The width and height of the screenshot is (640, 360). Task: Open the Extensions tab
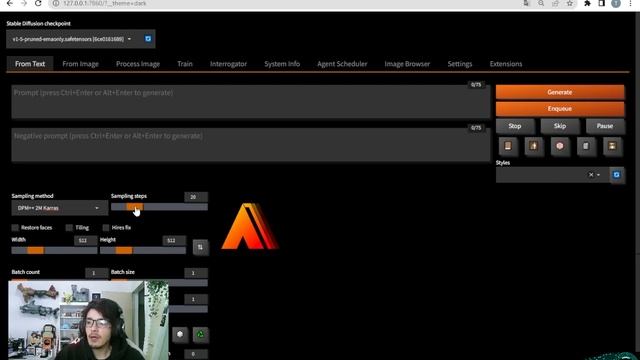pos(506,64)
